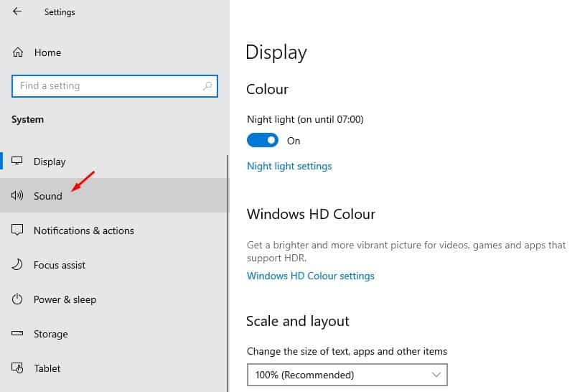The width and height of the screenshot is (585, 392).
Task: Open Power & sleep settings
Action: pos(113,299)
